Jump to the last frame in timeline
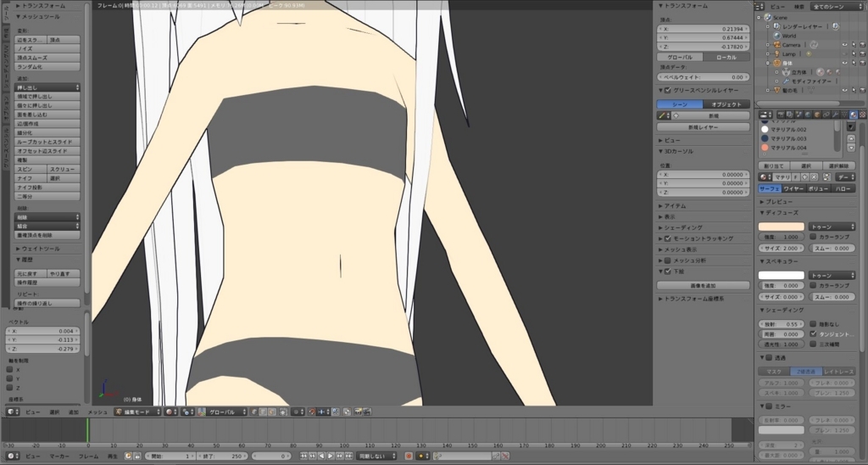The height and width of the screenshot is (465, 868). (x=348, y=457)
